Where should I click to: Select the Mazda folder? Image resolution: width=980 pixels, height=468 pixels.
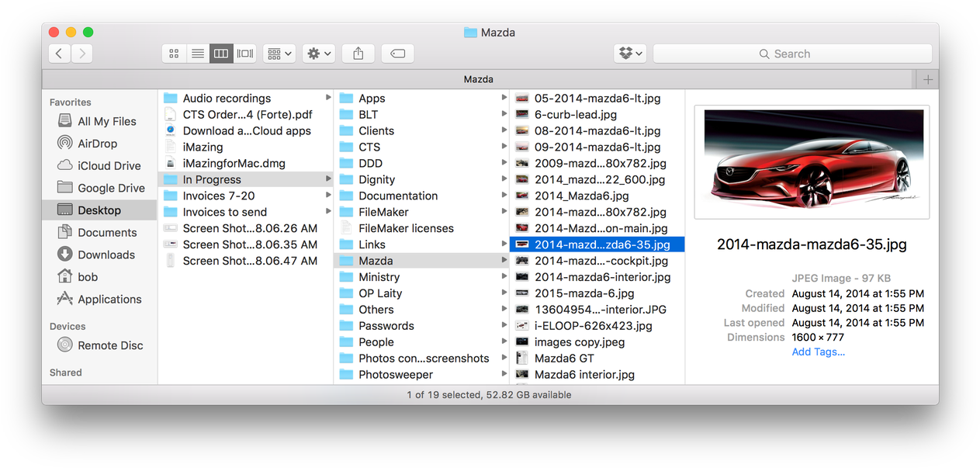421,261
